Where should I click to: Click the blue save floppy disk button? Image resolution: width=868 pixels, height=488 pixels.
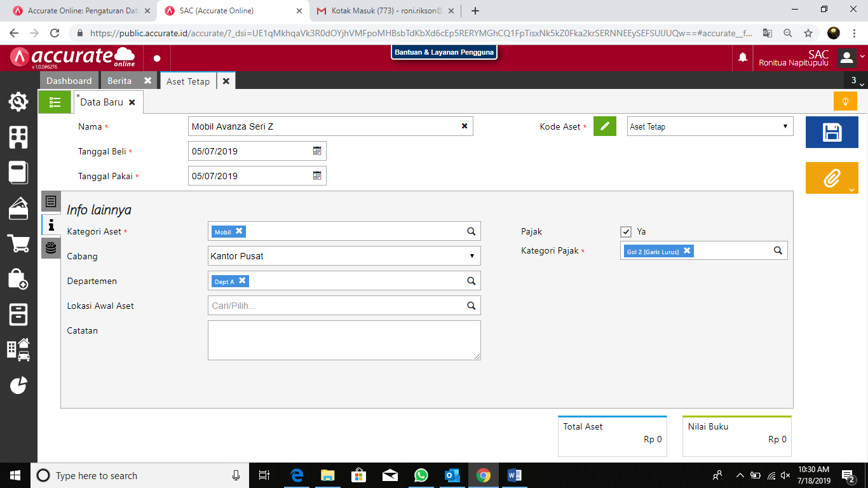pos(832,132)
